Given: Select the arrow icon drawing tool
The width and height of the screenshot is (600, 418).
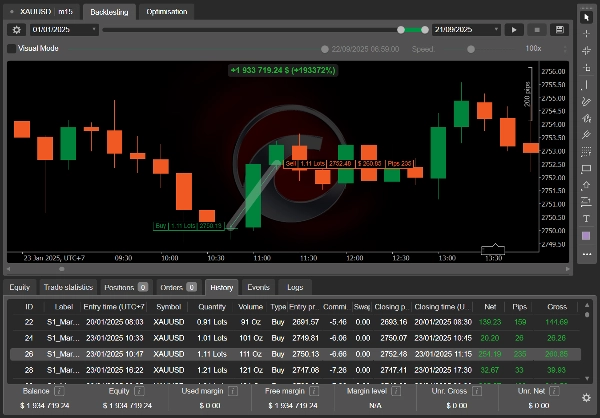Looking at the screenshot, I should (x=586, y=185).
